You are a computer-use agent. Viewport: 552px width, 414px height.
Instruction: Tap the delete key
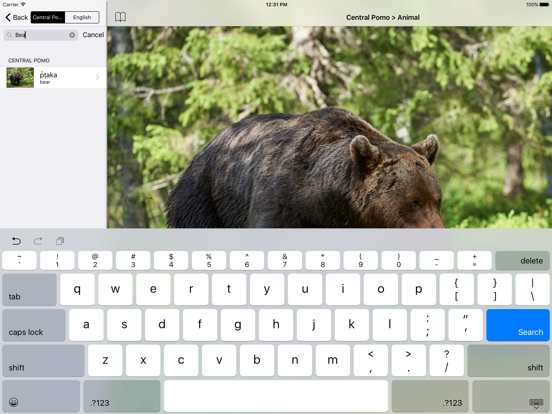point(522,261)
